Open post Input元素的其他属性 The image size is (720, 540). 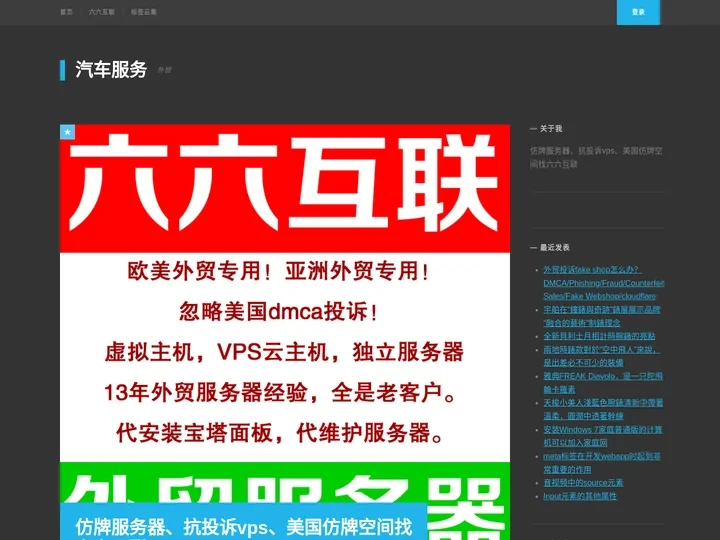point(580,496)
